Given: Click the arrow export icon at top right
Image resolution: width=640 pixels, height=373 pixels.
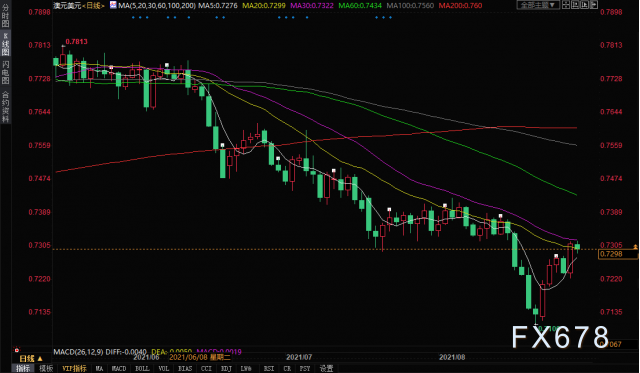Looking at the screenshot, I should pyautogui.click(x=593, y=4).
